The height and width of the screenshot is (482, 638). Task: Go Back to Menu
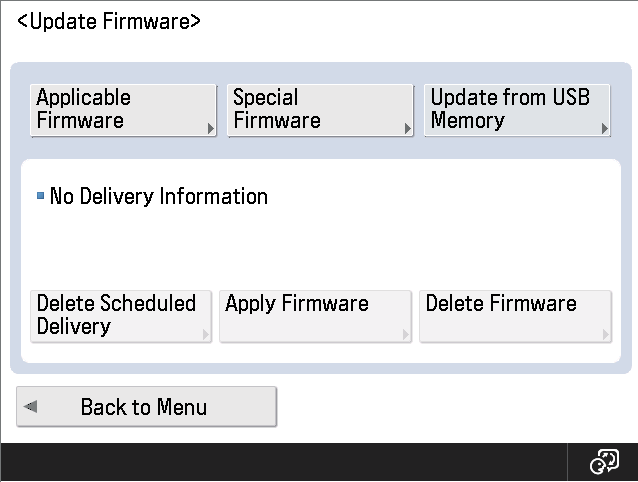point(146,406)
